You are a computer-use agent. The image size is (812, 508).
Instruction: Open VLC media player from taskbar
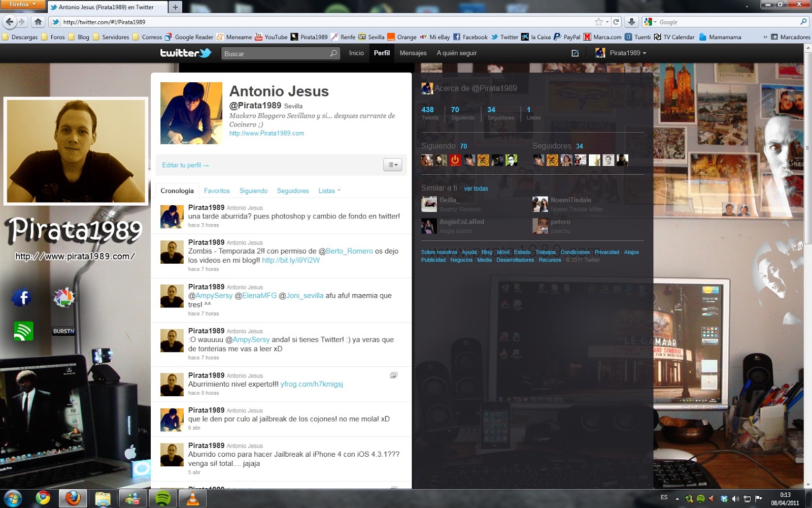[192, 498]
